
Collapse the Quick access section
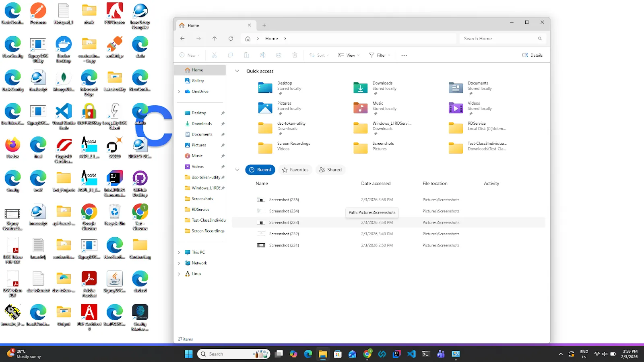coord(237,71)
